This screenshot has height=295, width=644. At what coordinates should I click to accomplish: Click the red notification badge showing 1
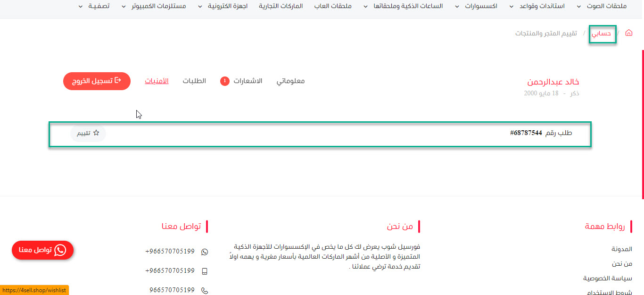225,81
